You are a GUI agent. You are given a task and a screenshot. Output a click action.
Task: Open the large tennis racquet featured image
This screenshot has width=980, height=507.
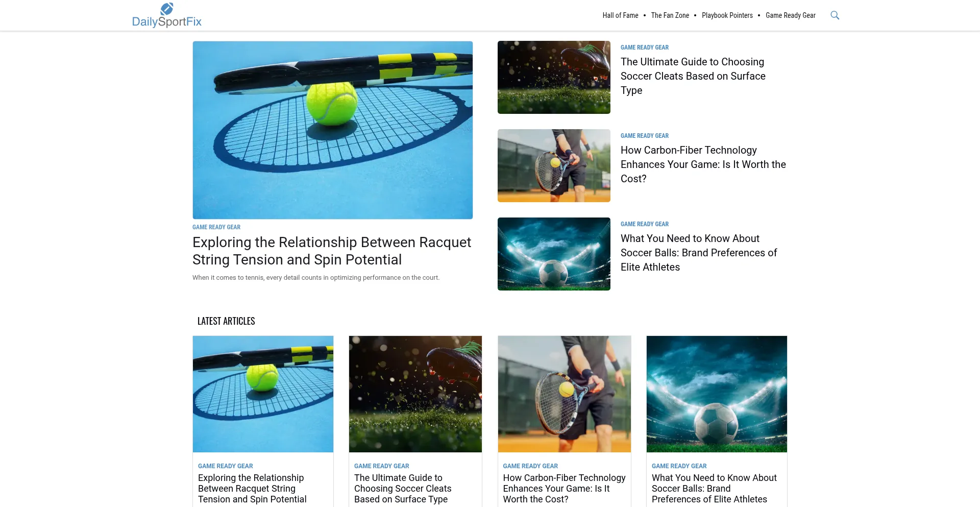(x=332, y=130)
